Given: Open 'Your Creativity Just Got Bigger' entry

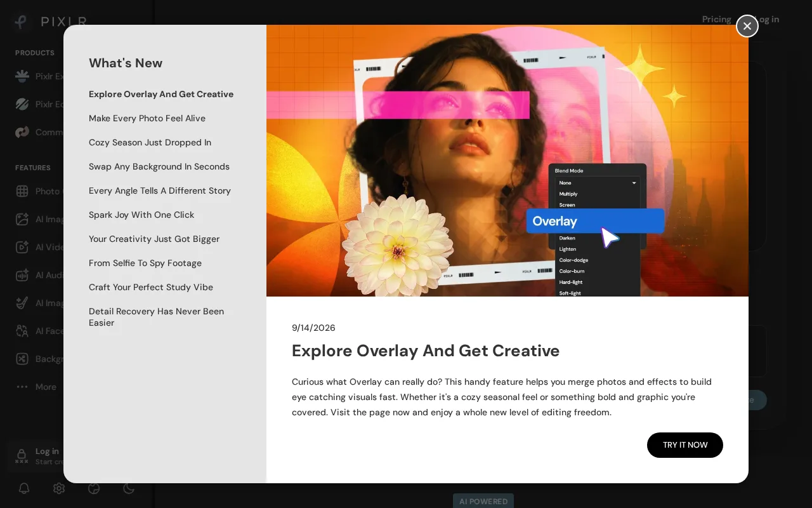Looking at the screenshot, I should (x=154, y=239).
